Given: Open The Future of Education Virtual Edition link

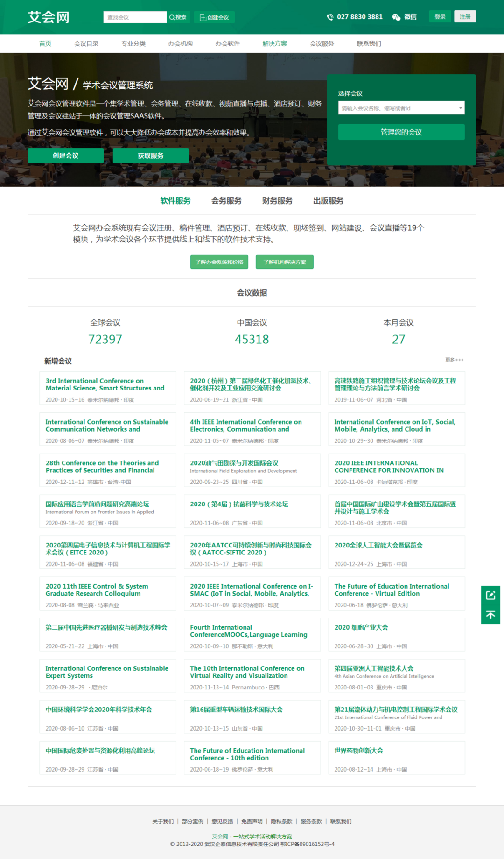Looking at the screenshot, I should [x=392, y=590].
